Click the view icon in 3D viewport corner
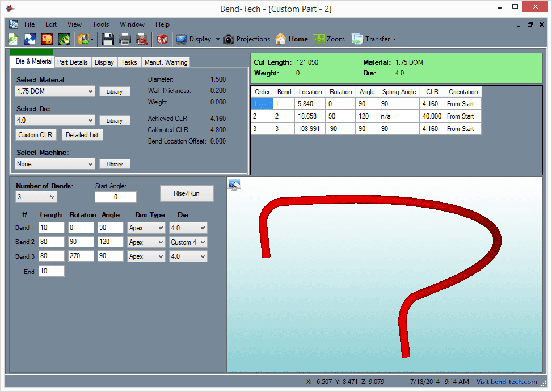Screen dimensions: 552x392 click(x=234, y=184)
